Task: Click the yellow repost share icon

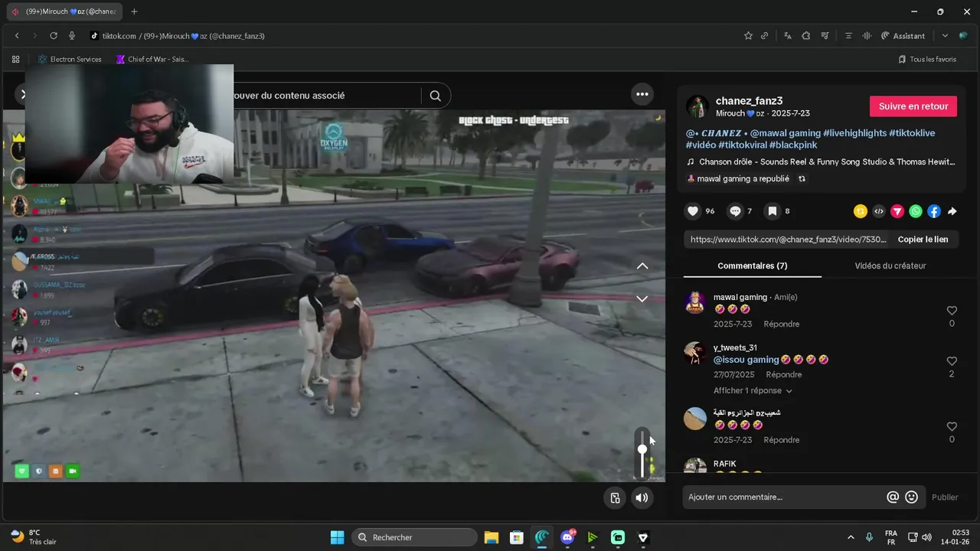Action: click(861, 211)
